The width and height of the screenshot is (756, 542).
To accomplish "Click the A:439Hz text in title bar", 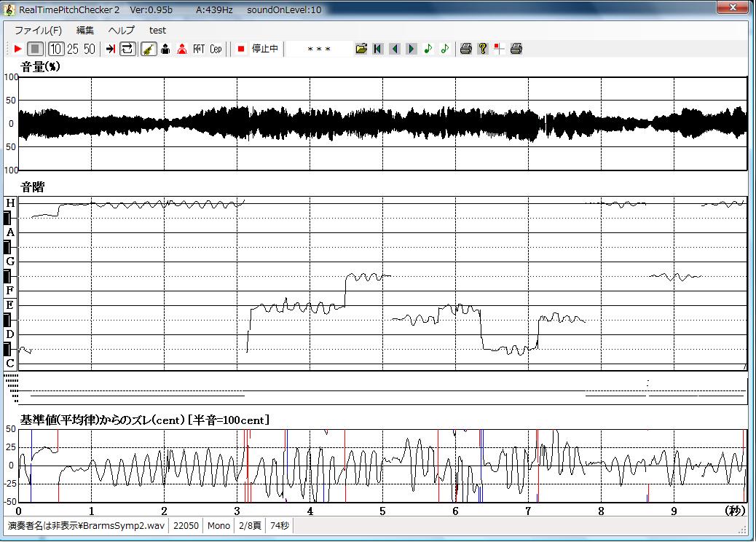I will click(x=214, y=9).
